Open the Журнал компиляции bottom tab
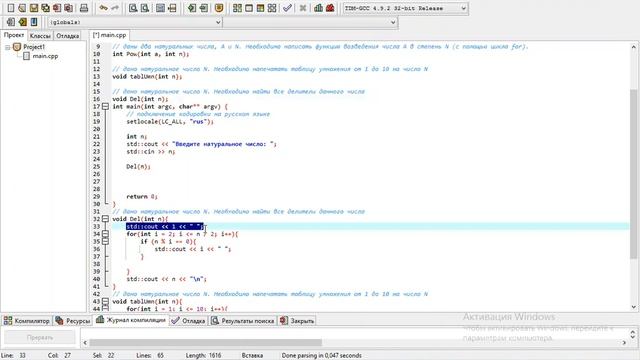The width and height of the screenshot is (640, 360). (131, 320)
